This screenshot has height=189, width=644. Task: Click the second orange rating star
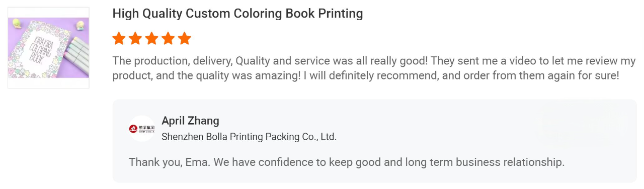tap(135, 39)
